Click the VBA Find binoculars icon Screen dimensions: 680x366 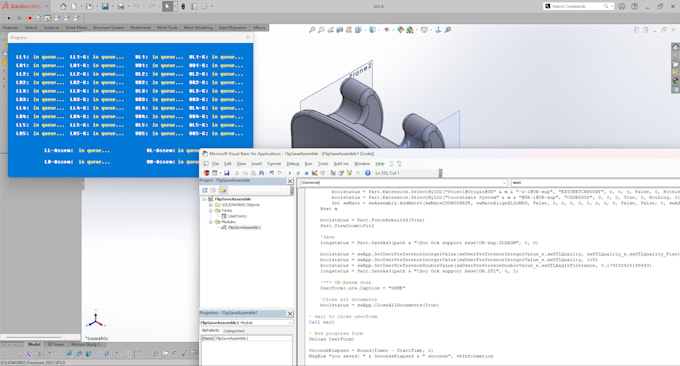[x=262, y=173]
